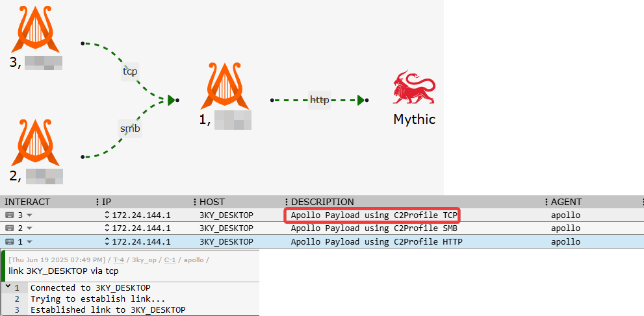Expand the dropdown arrow beside callback 1
This screenshot has width=644, height=316.
(29, 242)
